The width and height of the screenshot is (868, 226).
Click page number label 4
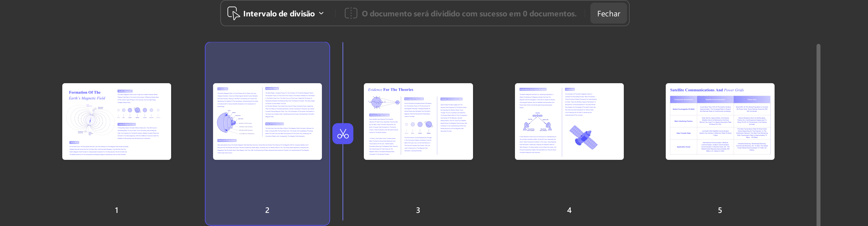[x=569, y=210]
